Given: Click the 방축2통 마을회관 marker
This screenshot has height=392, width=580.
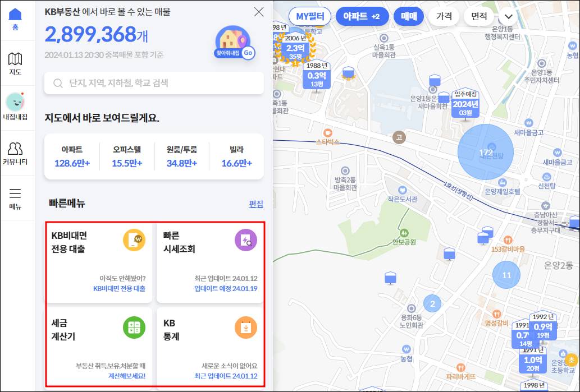Looking at the screenshot, I should (x=345, y=170).
